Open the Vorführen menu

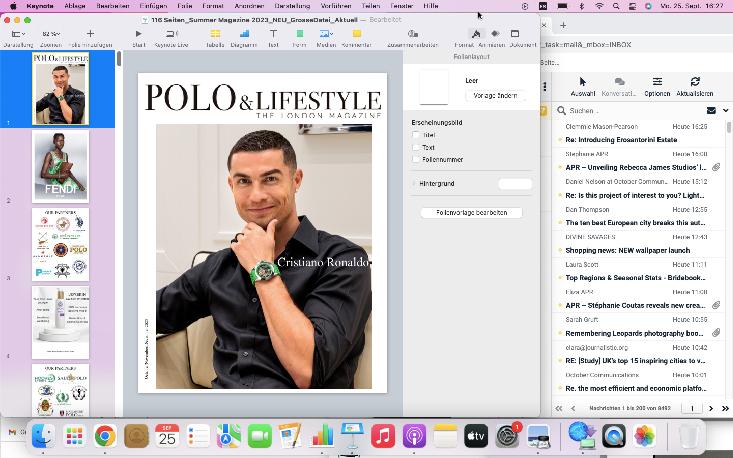[x=336, y=6]
